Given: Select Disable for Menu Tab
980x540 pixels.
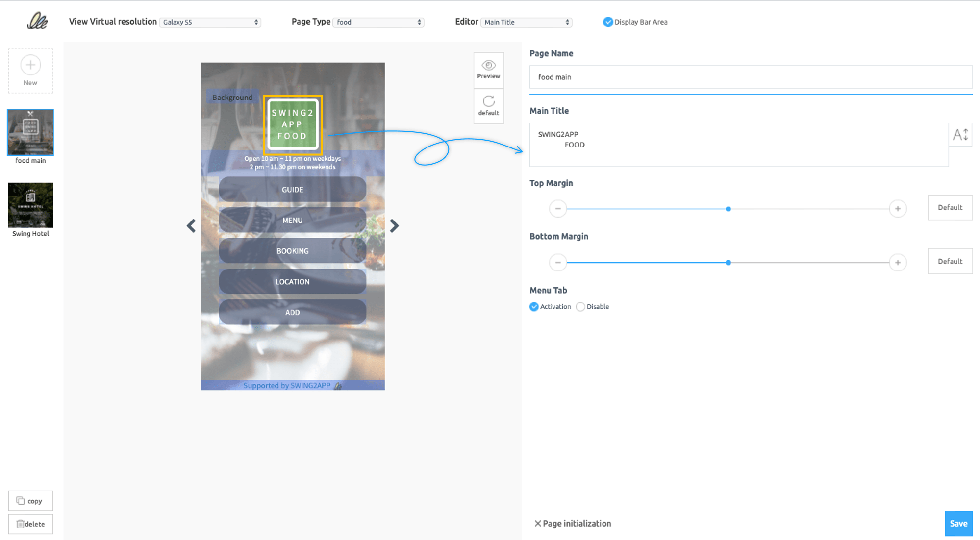Looking at the screenshot, I should pyautogui.click(x=580, y=307).
